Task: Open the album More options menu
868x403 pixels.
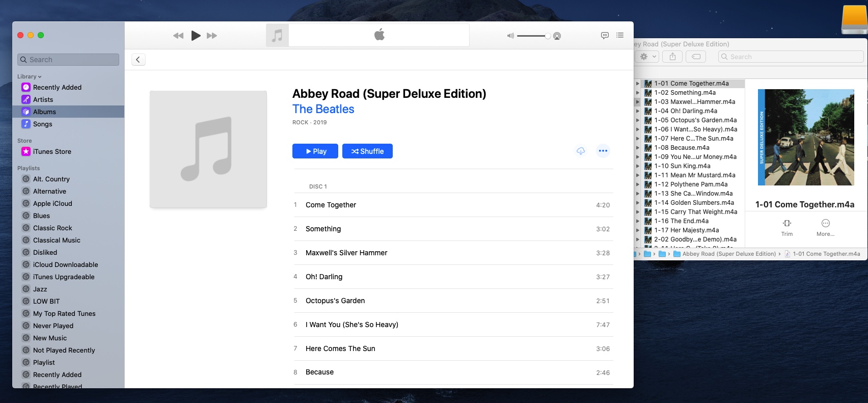Action: (603, 151)
